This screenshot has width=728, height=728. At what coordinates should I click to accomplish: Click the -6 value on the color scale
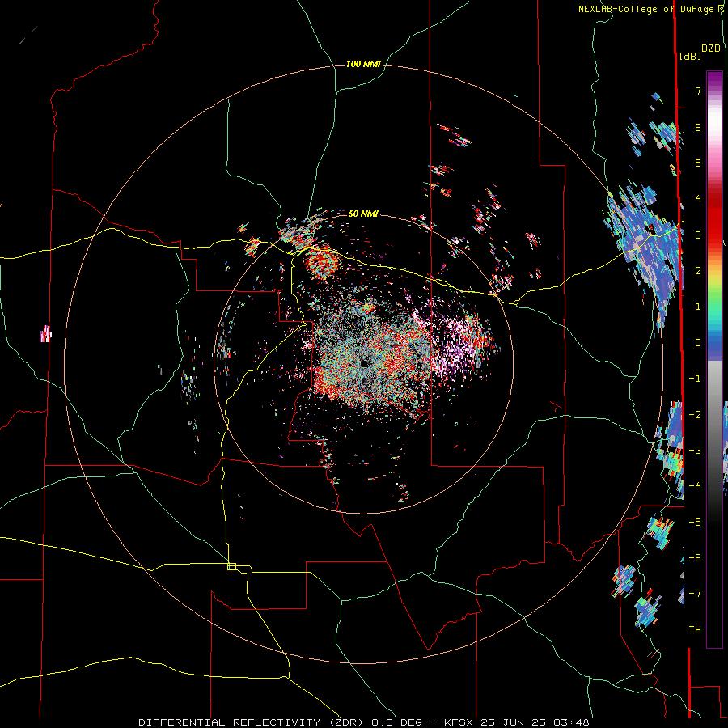tap(695, 558)
